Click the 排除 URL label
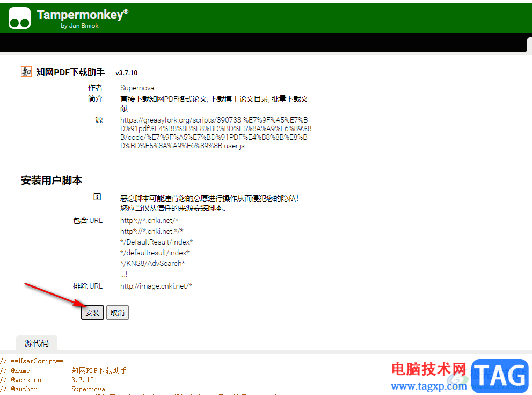Screen dimensions: 532x395 pyautogui.click(x=88, y=286)
